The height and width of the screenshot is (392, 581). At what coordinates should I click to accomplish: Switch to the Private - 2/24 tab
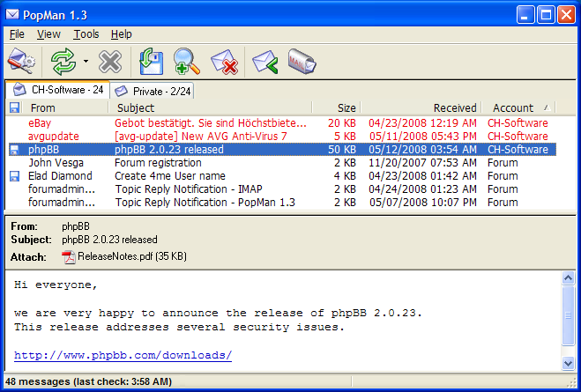click(153, 91)
